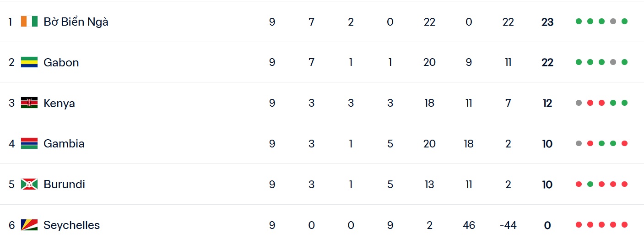Open the Gambia team name link

[x=64, y=144]
